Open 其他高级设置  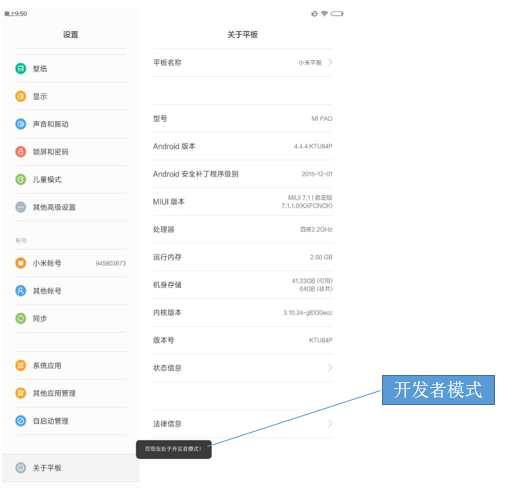tap(71, 207)
